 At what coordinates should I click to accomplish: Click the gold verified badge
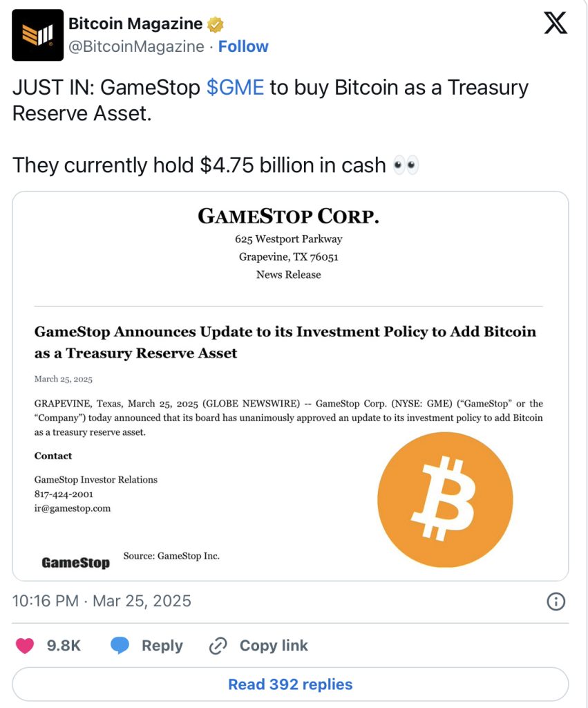(216, 24)
